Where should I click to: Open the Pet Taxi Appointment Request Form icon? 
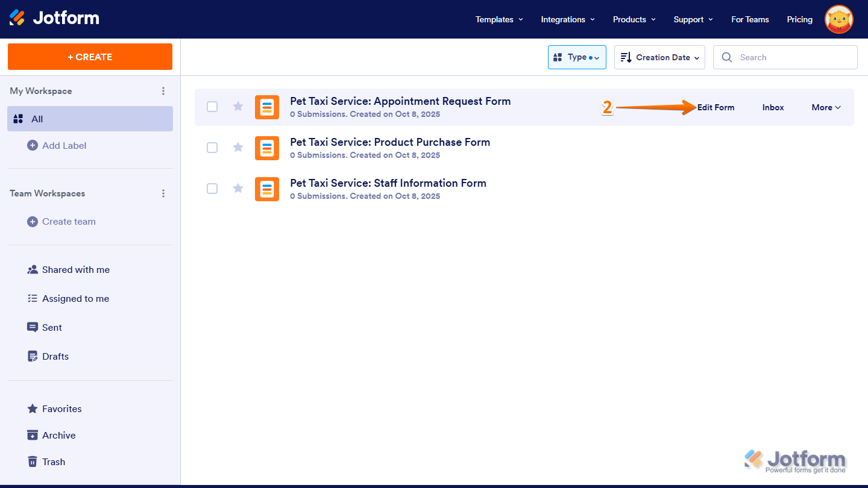point(267,107)
